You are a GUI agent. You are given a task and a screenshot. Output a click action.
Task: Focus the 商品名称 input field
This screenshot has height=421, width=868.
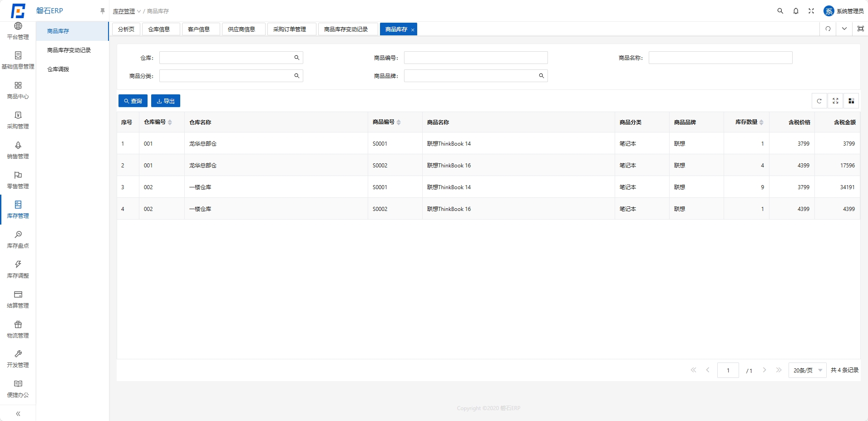720,58
